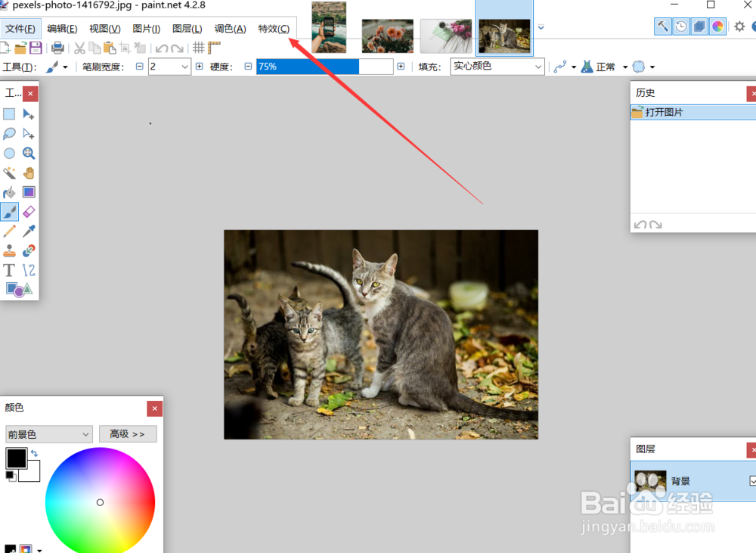The image size is (756, 553).
Task: Pick a hue on the color wheel
Action: [101, 500]
